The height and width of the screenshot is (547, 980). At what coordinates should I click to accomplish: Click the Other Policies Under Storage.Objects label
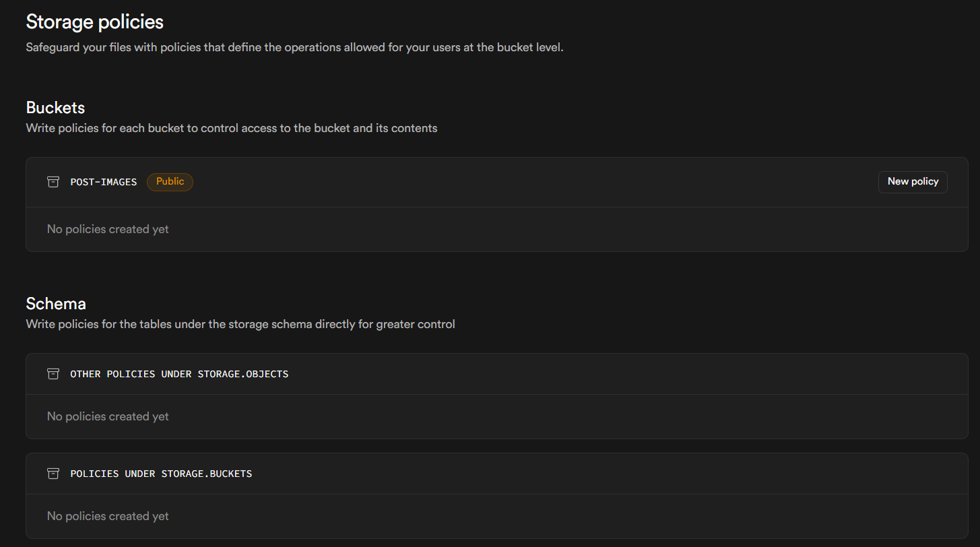pos(179,374)
